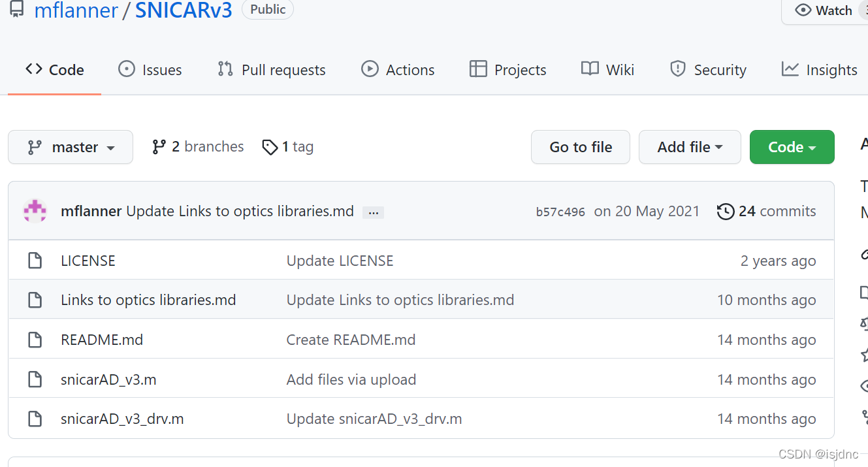Switch to the Code tab

pyautogui.click(x=55, y=70)
